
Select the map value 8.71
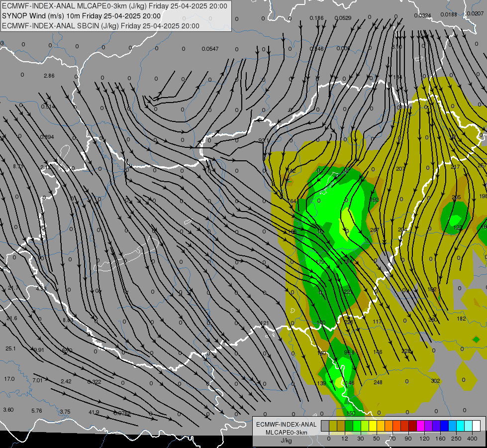tap(18, 166)
